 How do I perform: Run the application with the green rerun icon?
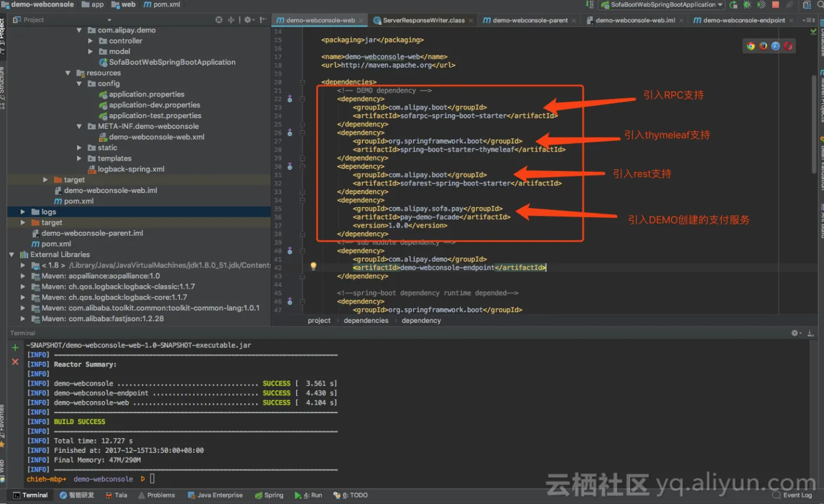[x=733, y=5]
